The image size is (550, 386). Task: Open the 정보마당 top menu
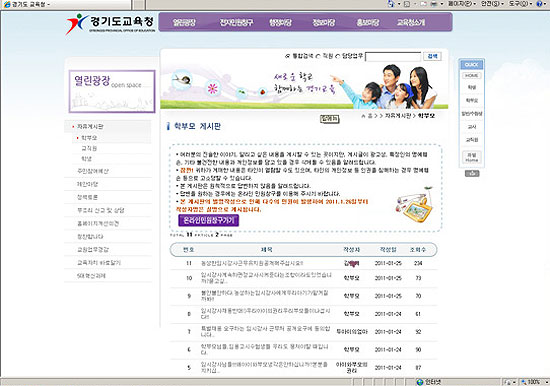(324, 23)
